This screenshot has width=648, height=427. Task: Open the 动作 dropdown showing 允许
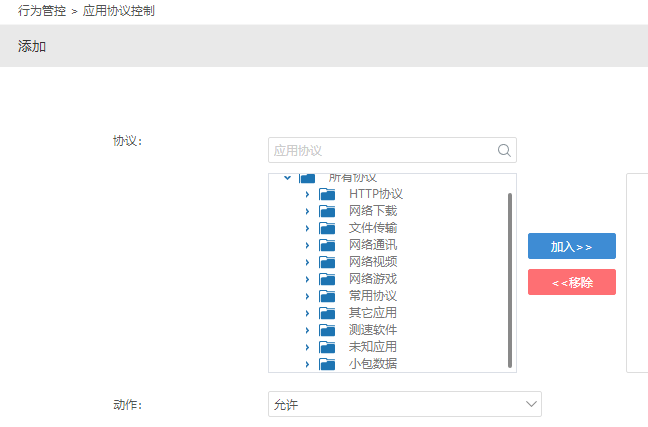click(x=405, y=404)
